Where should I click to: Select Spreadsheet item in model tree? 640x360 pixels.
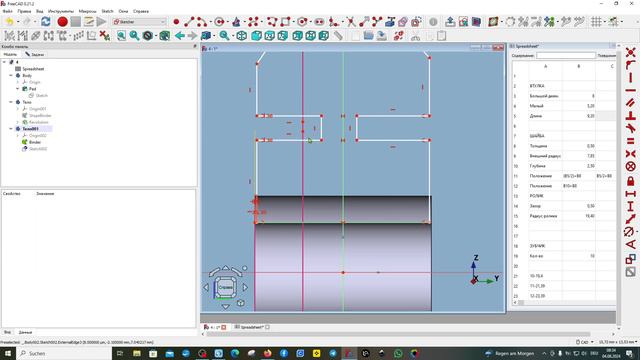coord(33,69)
